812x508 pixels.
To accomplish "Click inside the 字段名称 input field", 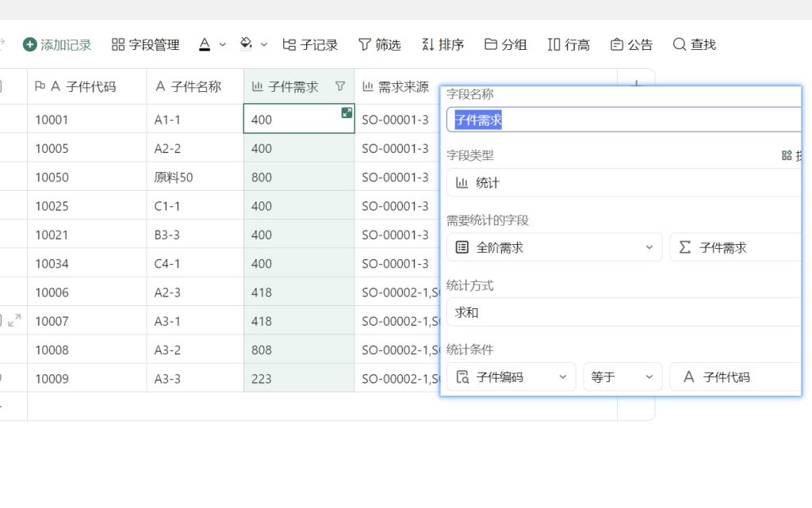I will click(x=624, y=120).
